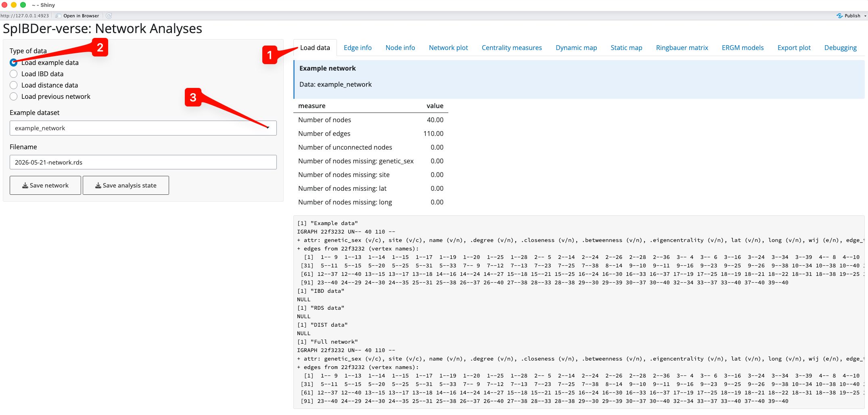Click the Open in Browser label
The image size is (868, 415).
tap(81, 16)
